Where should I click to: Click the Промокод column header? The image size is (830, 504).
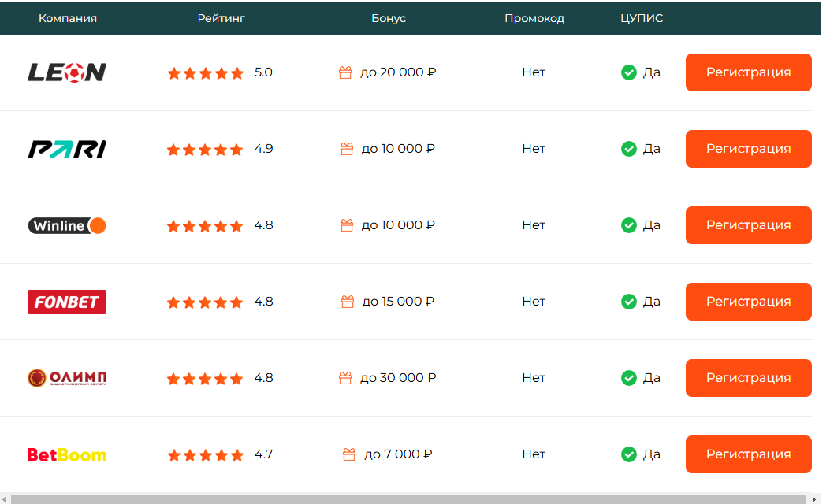pos(534,19)
